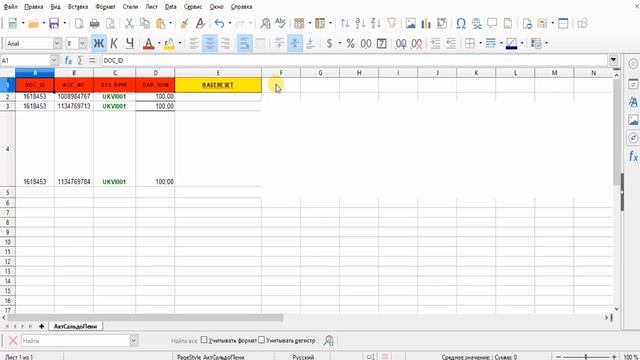Image resolution: width=640 pixels, height=360 pixels.
Task: Open the Function Wizard fx button
Action: click(68, 60)
